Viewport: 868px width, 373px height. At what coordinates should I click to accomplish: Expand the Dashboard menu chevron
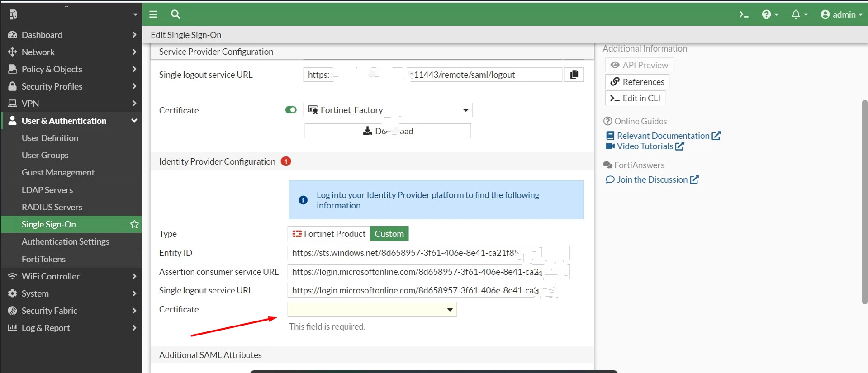[134, 35]
